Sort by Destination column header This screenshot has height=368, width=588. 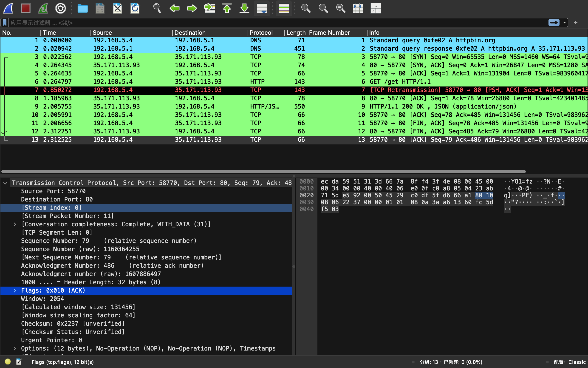pos(210,33)
